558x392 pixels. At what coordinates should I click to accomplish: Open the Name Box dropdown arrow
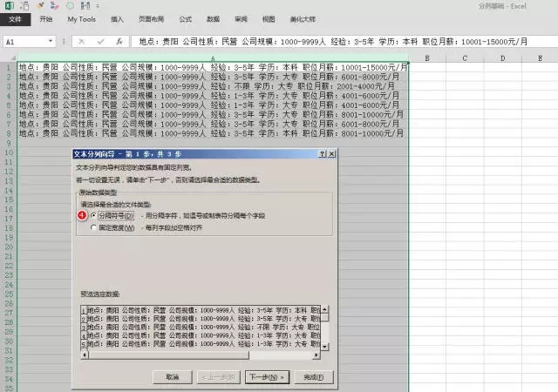pos(51,41)
